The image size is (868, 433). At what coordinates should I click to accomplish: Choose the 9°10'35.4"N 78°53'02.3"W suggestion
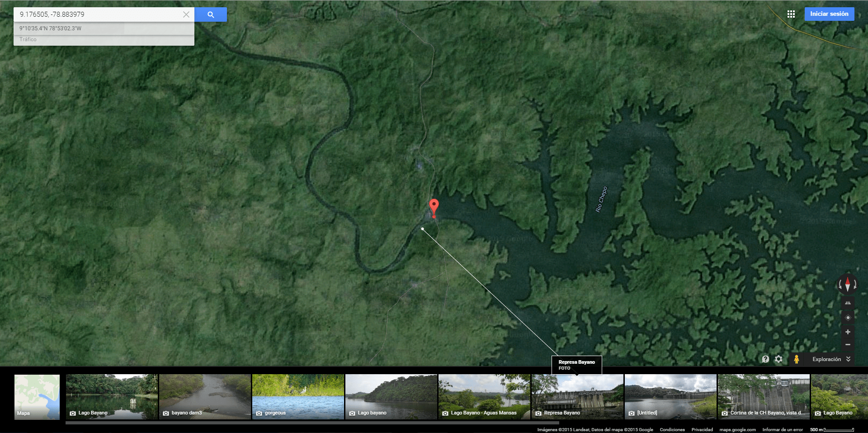51,29
